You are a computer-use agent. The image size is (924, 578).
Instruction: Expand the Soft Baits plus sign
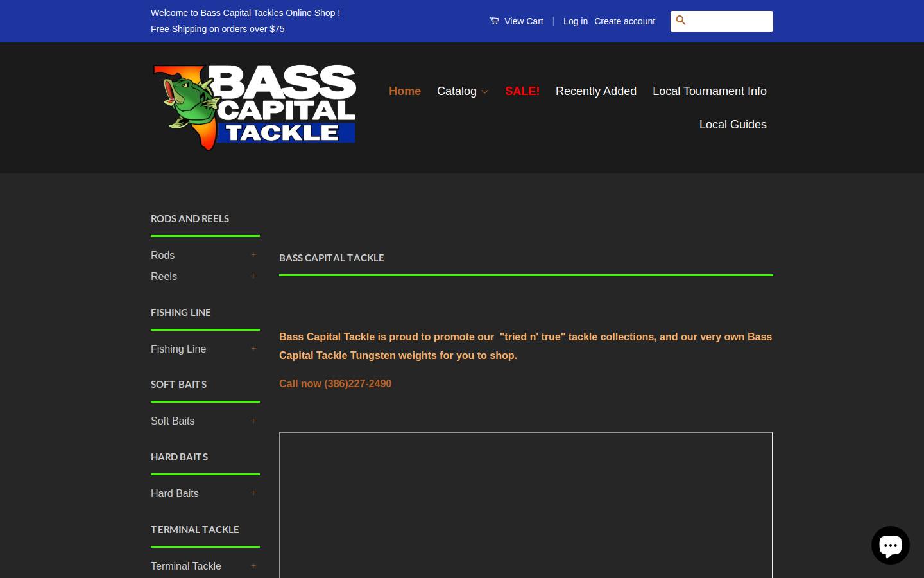(253, 421)
